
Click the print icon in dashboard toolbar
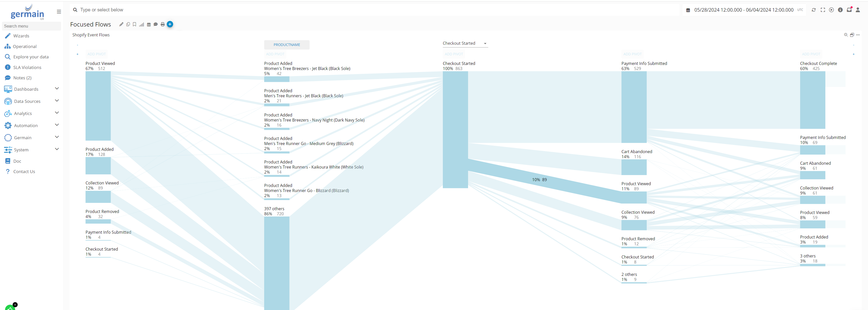[163, 24]
